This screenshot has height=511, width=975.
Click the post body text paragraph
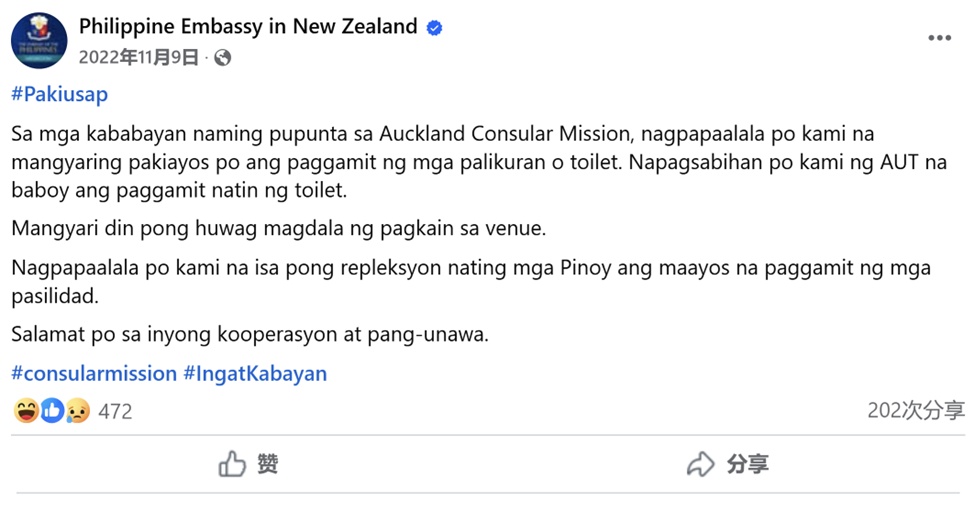(480, 162)
